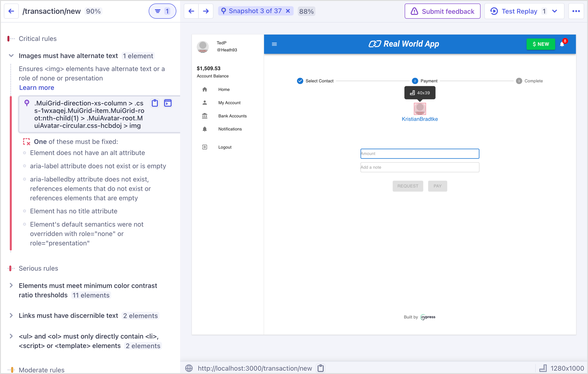
Task: Clear the Snapshot 3 of 37 pin
Action: [x=288, y=11]
